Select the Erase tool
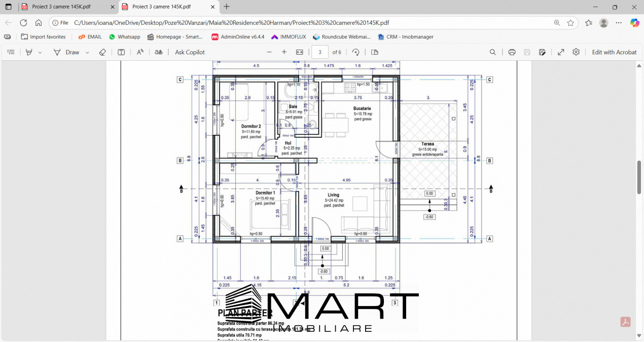The image size is (644, 342). pyautogui.click(x=102, y=52)
